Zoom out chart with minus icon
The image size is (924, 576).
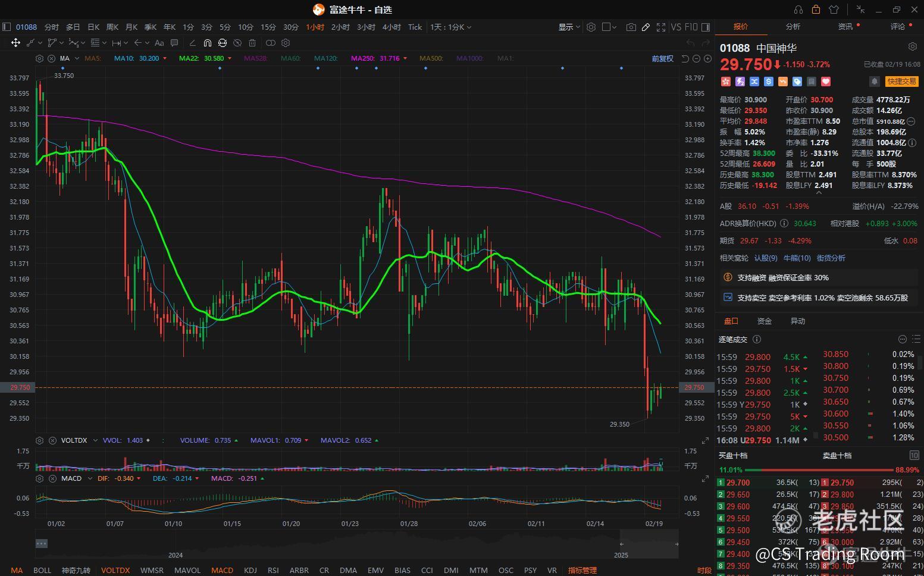696,58
